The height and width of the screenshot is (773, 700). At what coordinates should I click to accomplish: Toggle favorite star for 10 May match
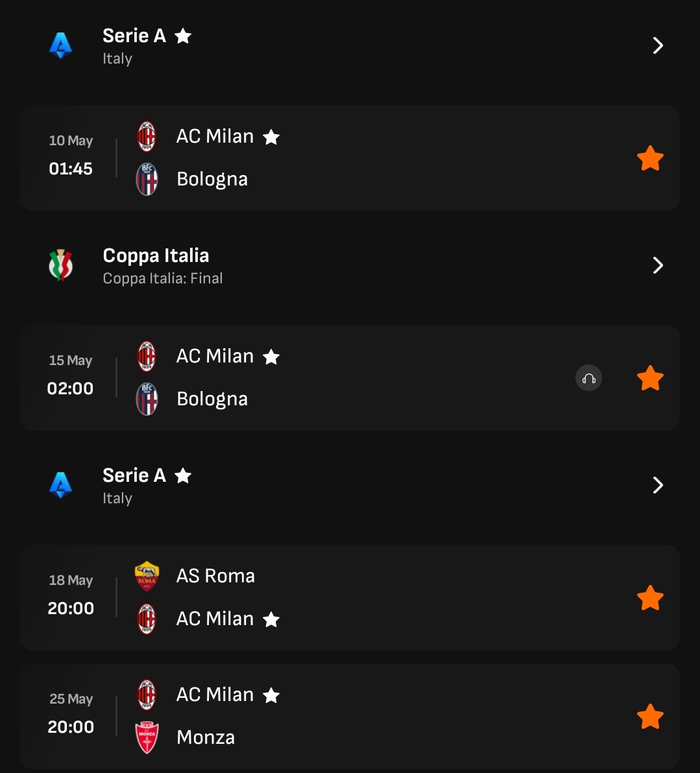pos(650,158)
